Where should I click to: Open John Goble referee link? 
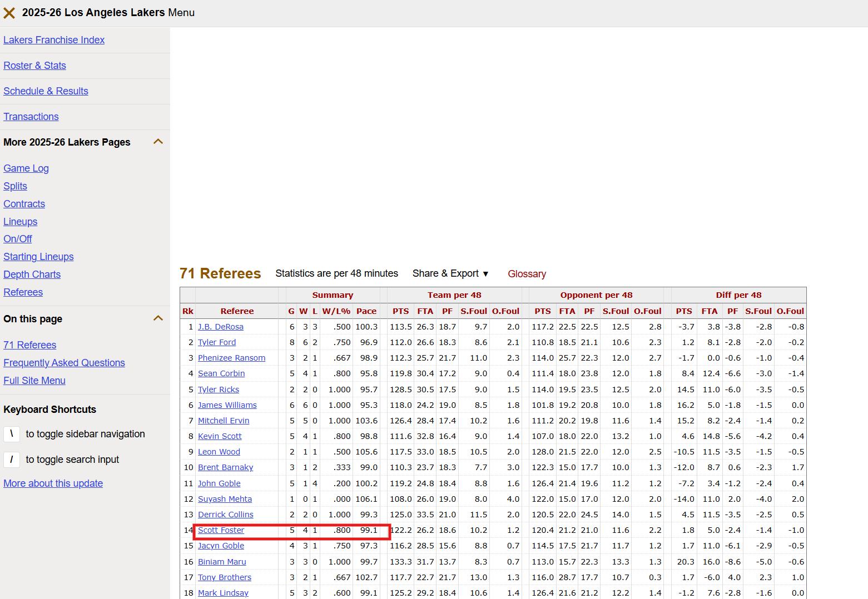[219, 483]
